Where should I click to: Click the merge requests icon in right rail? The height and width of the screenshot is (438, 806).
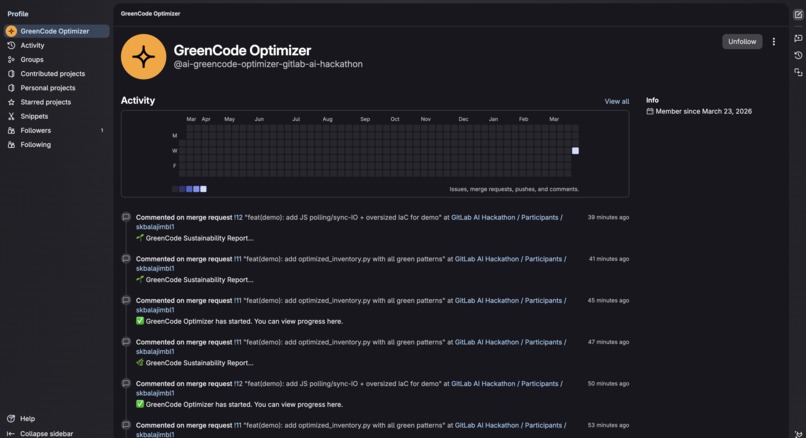[x=798, y=38]
